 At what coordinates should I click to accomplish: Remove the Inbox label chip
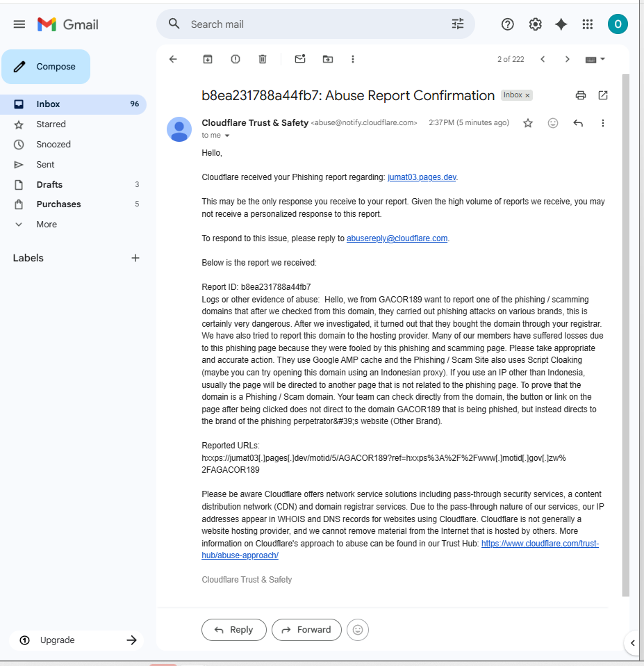527,95
